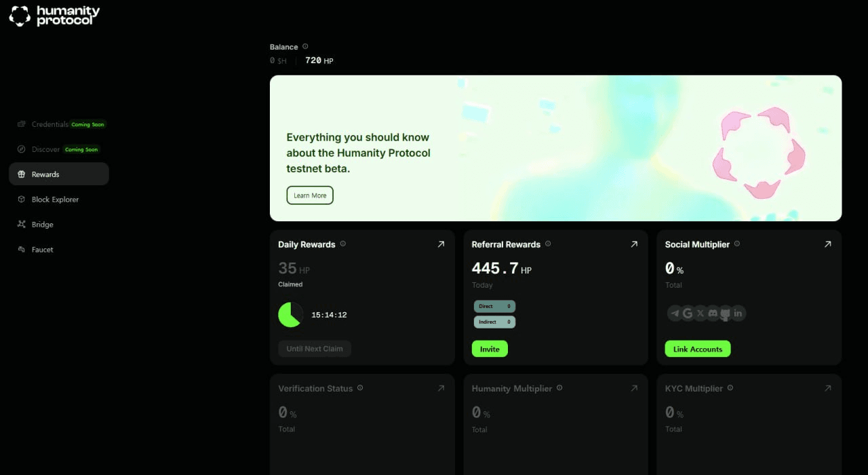Open Faucet from the sidebar
The width and height of the screenshot is (868, 475).
point(59,250)
